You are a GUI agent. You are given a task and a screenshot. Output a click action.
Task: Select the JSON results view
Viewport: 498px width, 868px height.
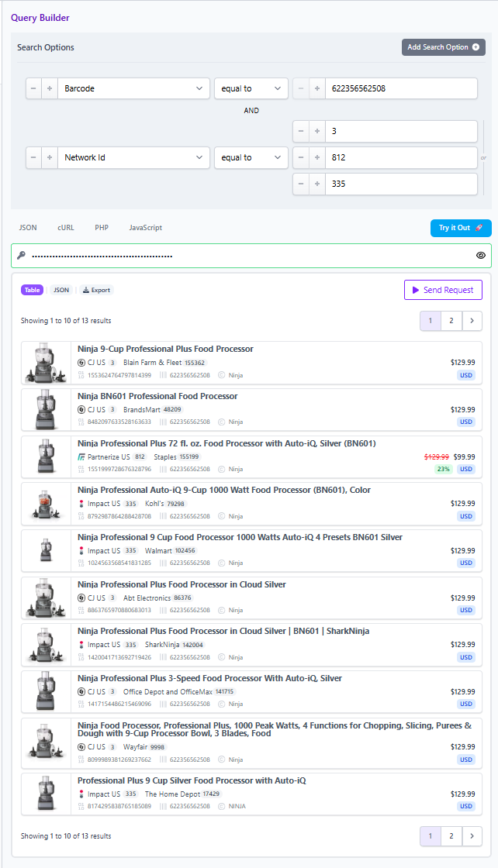[61, 290]
